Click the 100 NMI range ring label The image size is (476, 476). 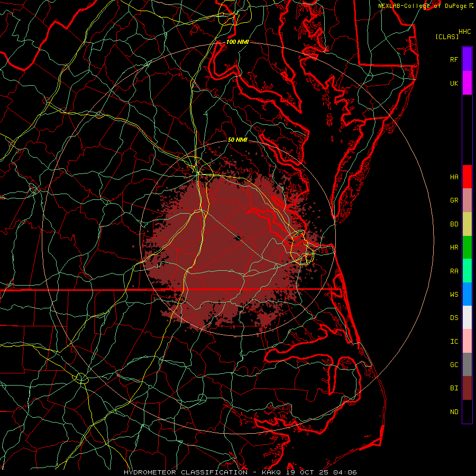click(x=237, y=42)
